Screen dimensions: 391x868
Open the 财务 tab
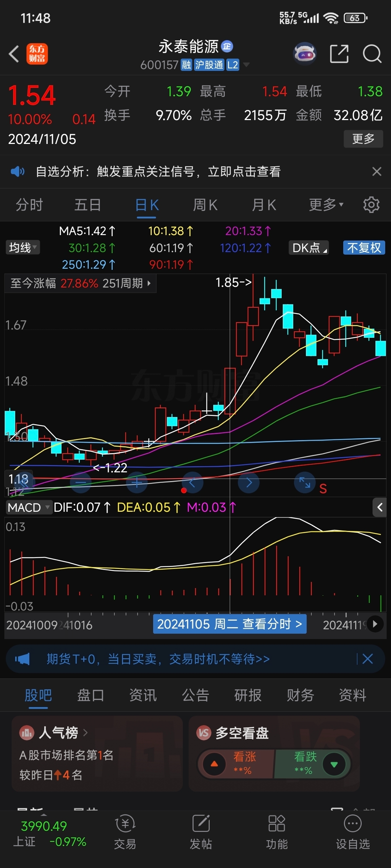point(300,695)
